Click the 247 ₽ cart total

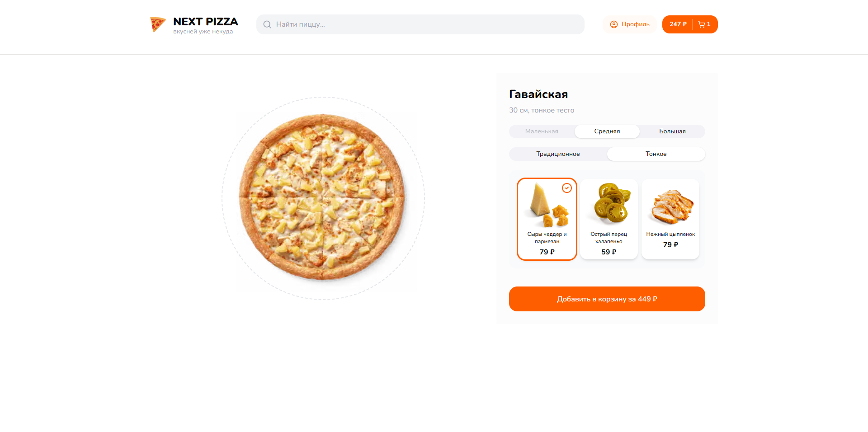tap(677, 24)
